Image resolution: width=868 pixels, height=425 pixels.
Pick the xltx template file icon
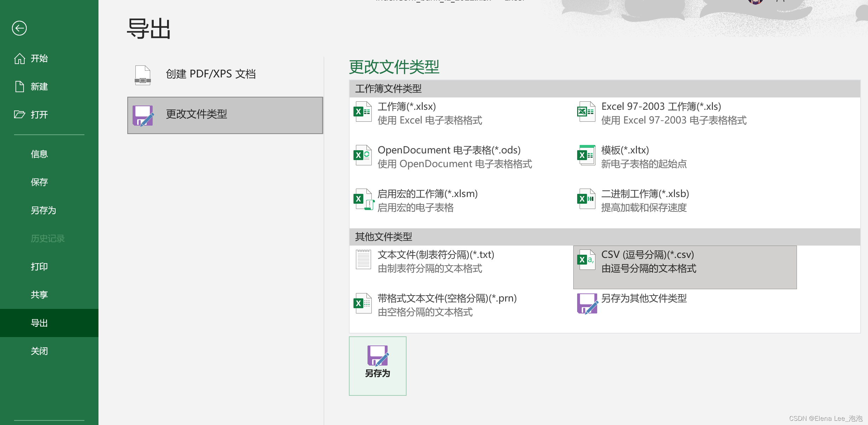coord(586,156)
